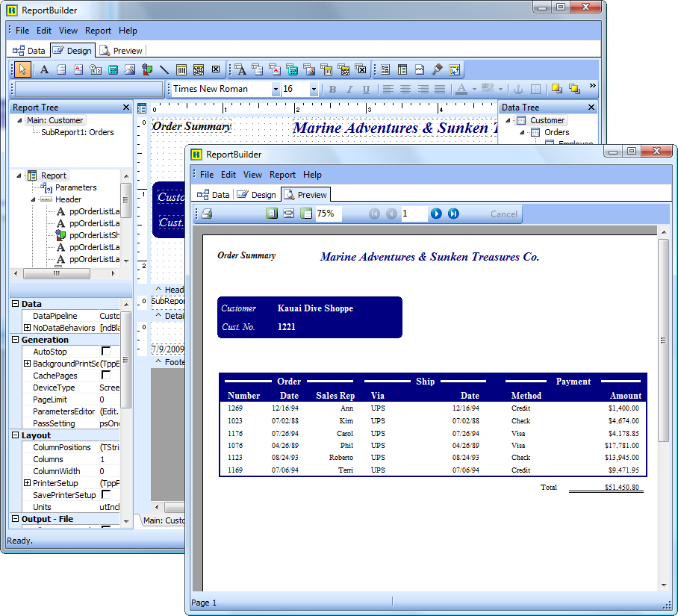Jump to the last page in preview

point(453,214)
